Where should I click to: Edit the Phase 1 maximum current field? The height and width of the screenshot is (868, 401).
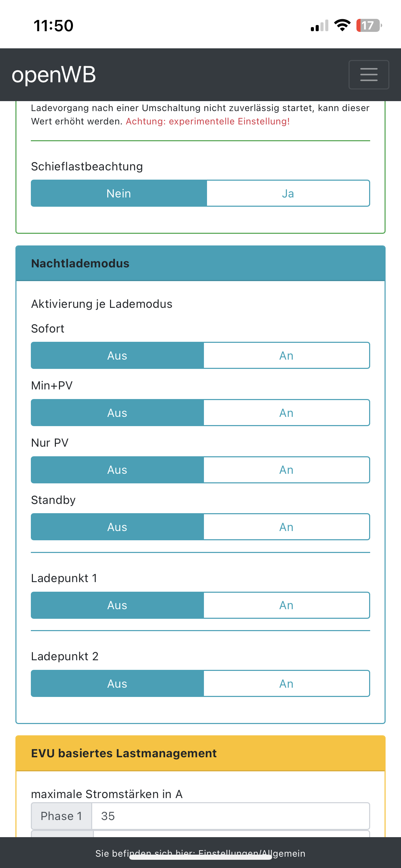coord(230,816)
